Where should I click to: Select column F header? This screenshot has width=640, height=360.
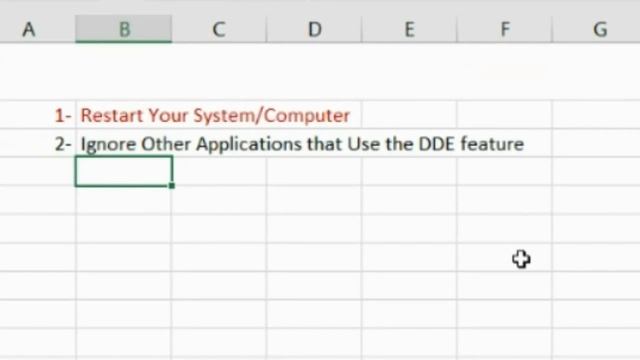point(504,29)
